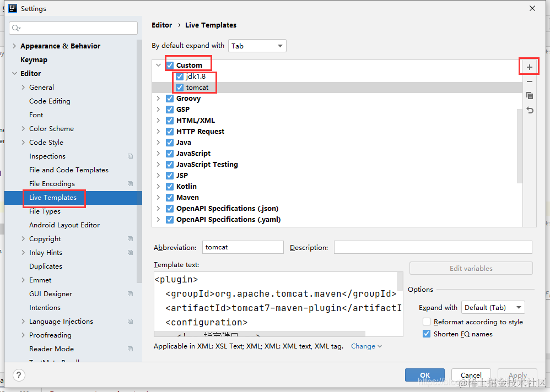Click the Editor breadcrumb link
This screenshot has height=392, width=550.
coord(161,25)
